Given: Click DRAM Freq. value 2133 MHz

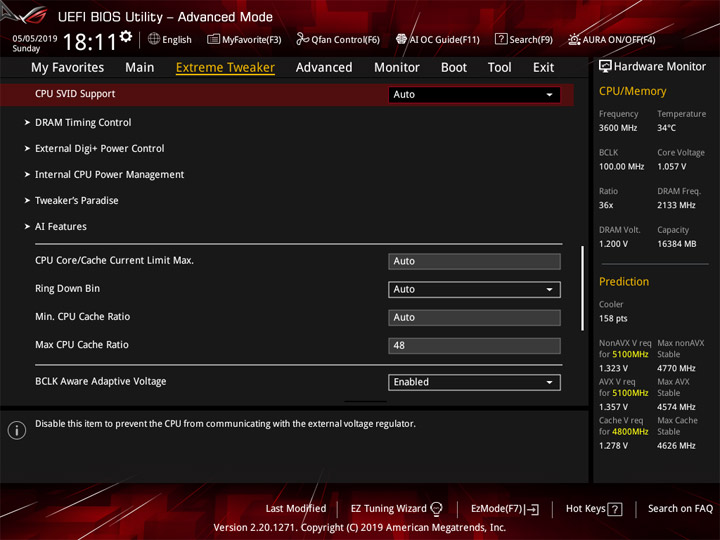Looking at the screenshot, I should [676, 205].
